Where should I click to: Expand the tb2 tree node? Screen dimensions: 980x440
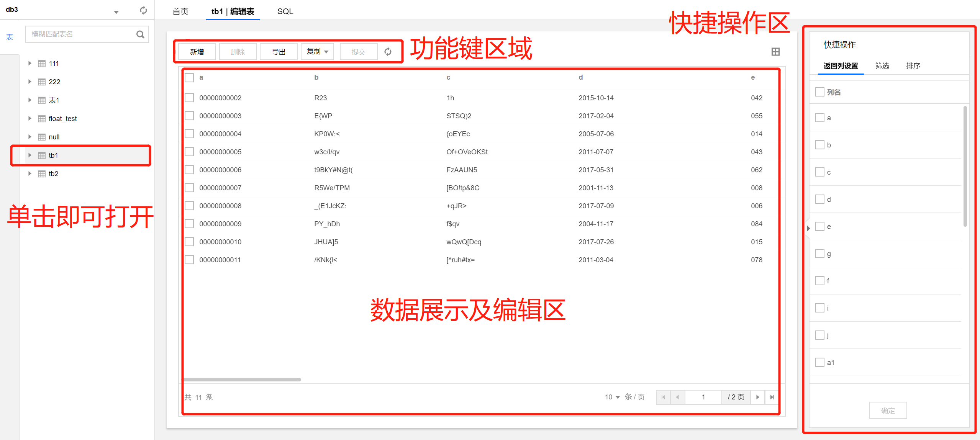tap(29, 173)
